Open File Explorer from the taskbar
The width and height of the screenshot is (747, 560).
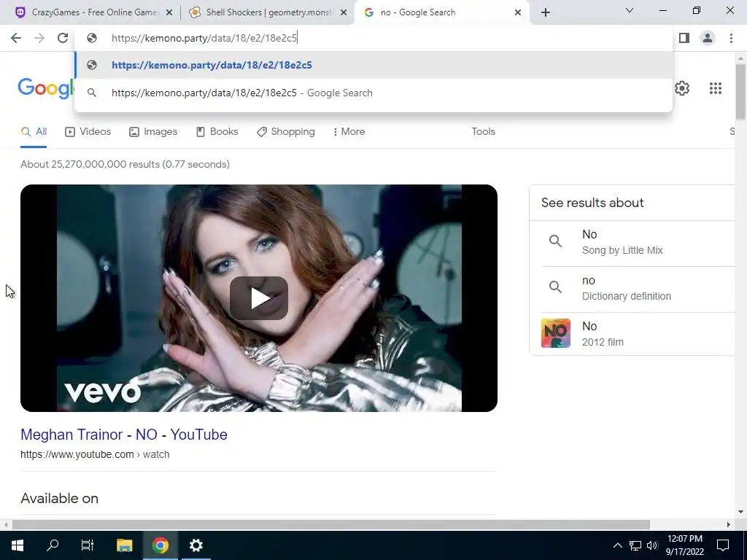coord(124,545)
